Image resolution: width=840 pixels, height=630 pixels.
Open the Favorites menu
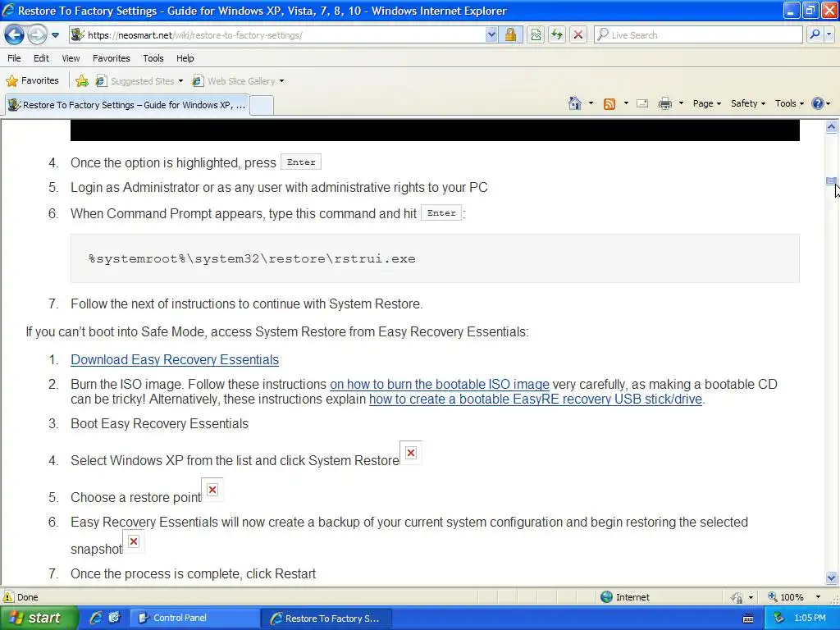point(112,58)
